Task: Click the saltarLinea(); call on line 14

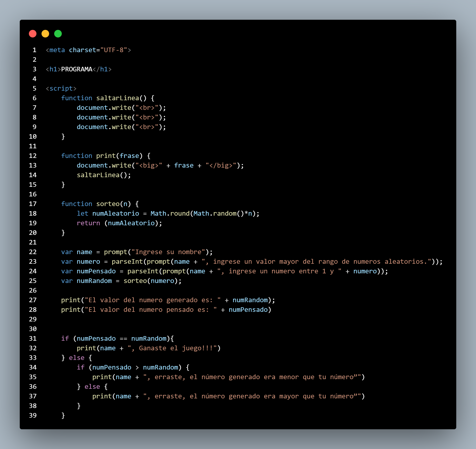Action: (x=104, y=175)
